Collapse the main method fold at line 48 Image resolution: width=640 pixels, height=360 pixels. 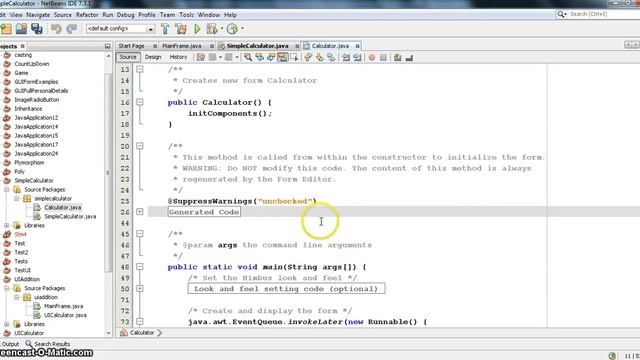pos(140,267)
